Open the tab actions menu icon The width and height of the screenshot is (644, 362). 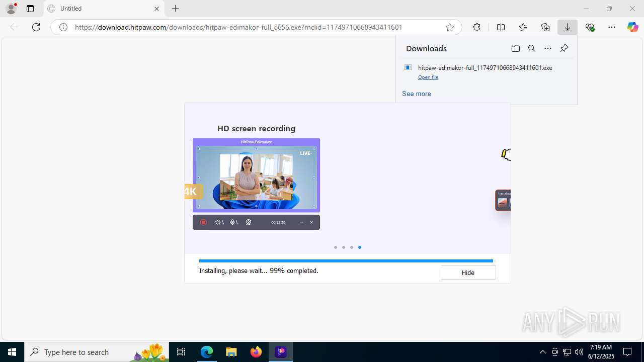(30, 9)
